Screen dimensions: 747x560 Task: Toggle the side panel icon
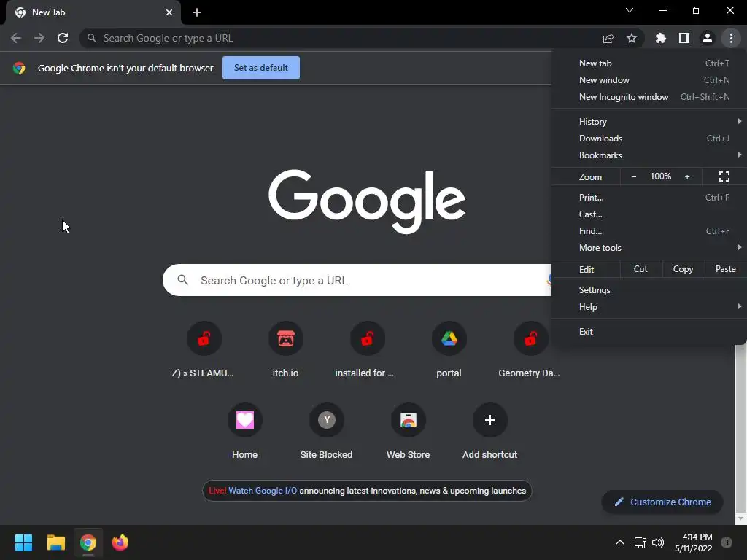pos(684,38)
